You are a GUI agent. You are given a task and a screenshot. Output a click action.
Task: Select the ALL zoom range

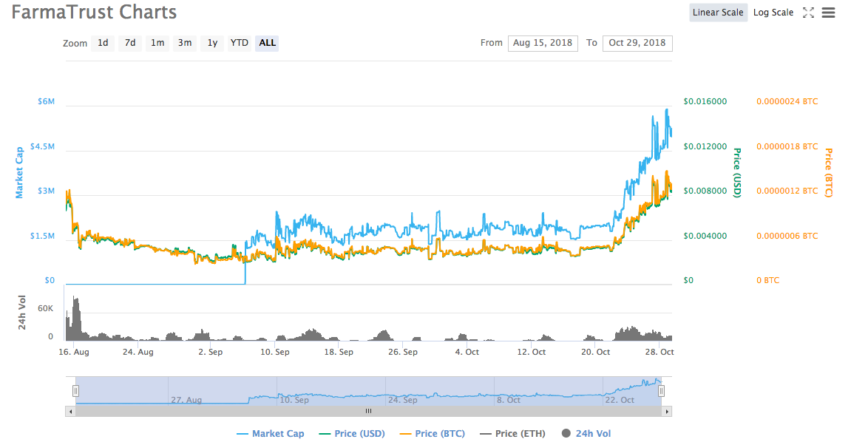tap(267, 43)
